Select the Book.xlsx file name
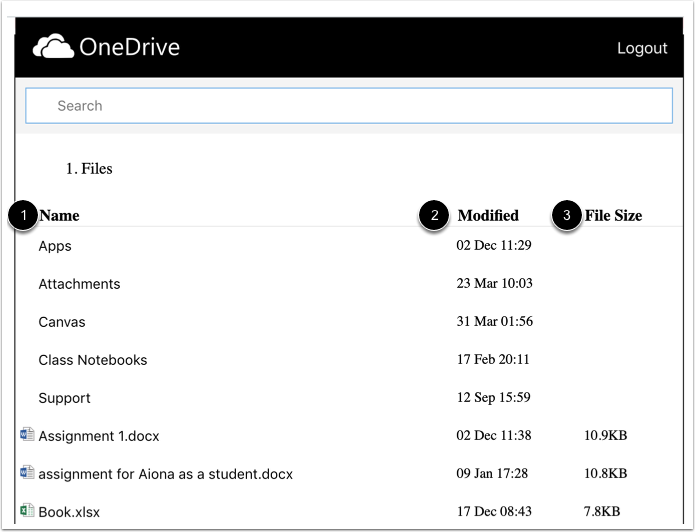Image resolution: width=695 pixels, height=532 pixels. click(69, 512)
